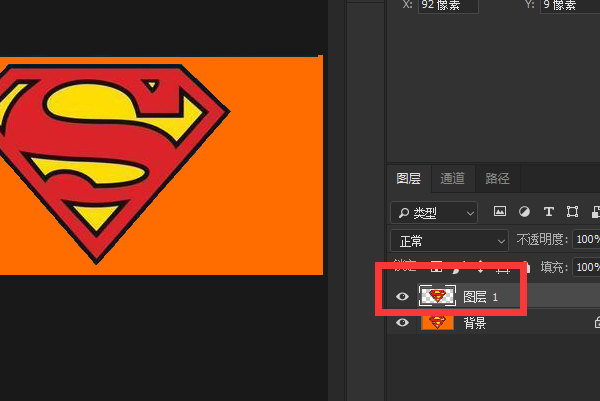The height and width of the screenshot is (401, 600).
Task: Select the 背景 layer thumbnail
Action: point(437,322)
